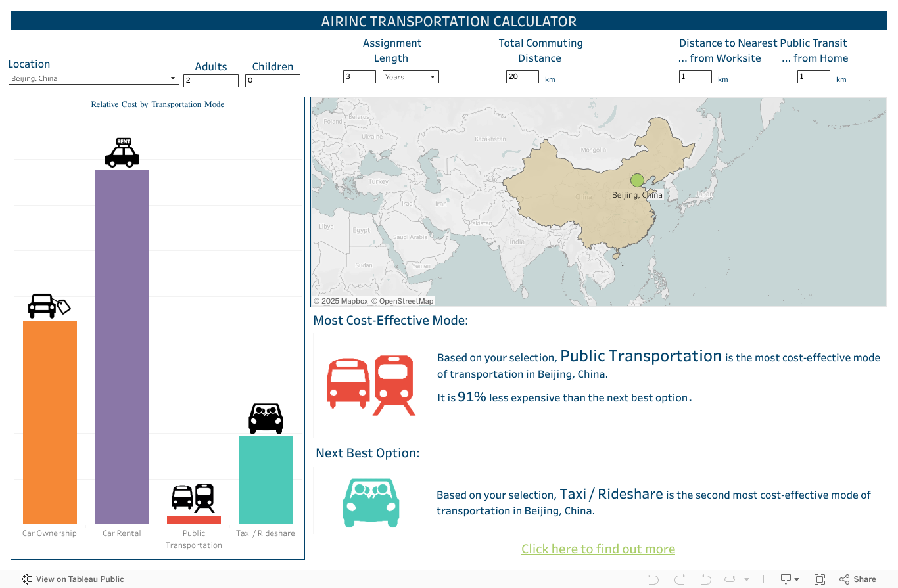Viewport: 898px width, 588px height.
Task: Click inside the Adults input field
Action: tap(210, 80)
